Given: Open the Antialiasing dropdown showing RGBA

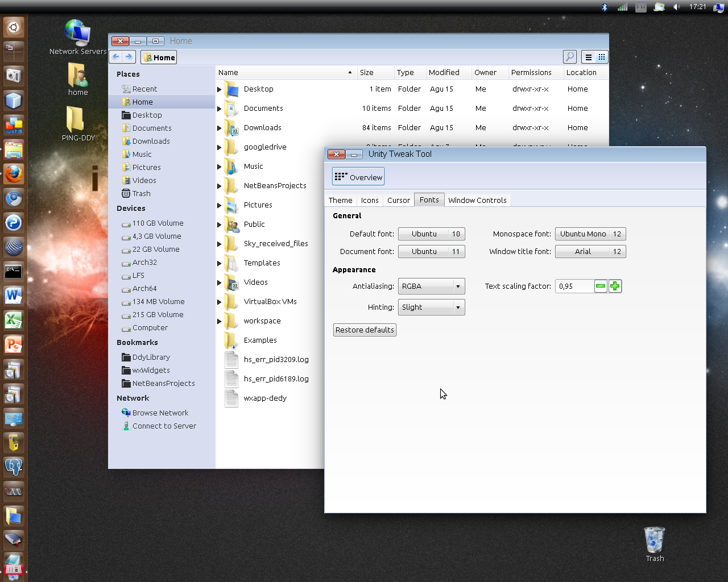Looking at the screenshot, I should (431, 286).
